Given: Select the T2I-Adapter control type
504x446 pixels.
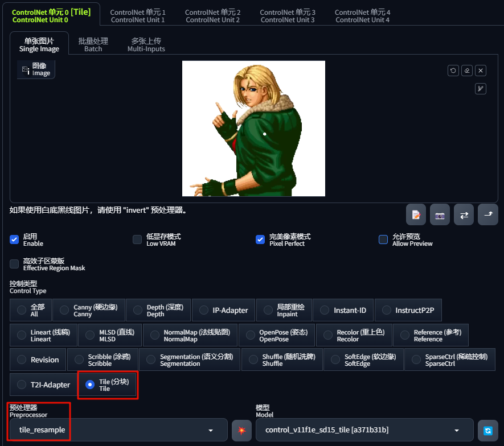Looking at the screenshot, I should pos(43,385).
